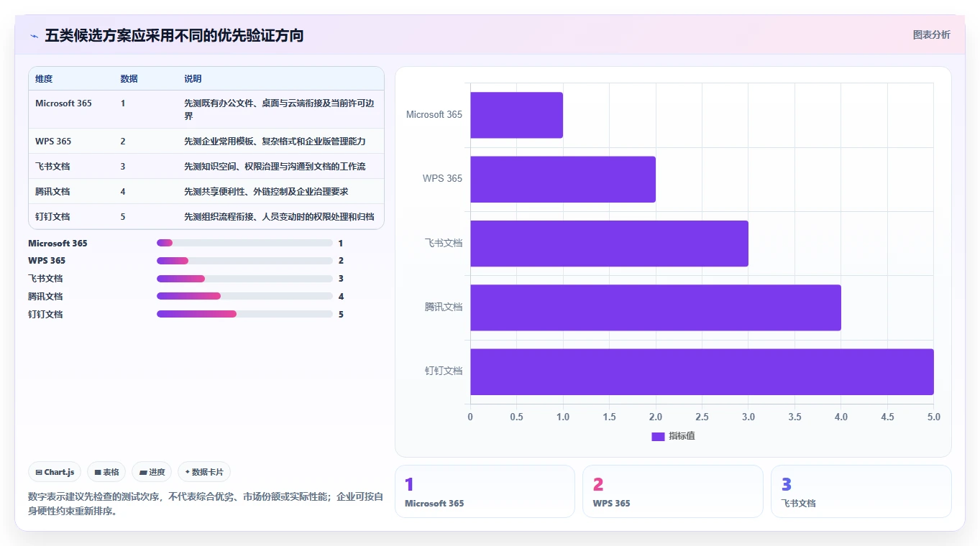Image resolution: width=980 pixels, height=546 pixels.
Task: Click the 腾讯文档 progress bar
Action: click(x=244, y=296)
